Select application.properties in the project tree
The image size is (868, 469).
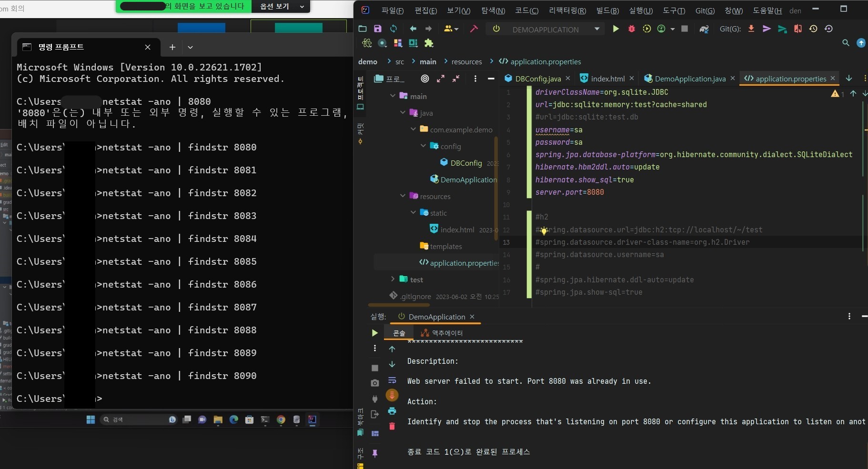(x=459, y=263)
